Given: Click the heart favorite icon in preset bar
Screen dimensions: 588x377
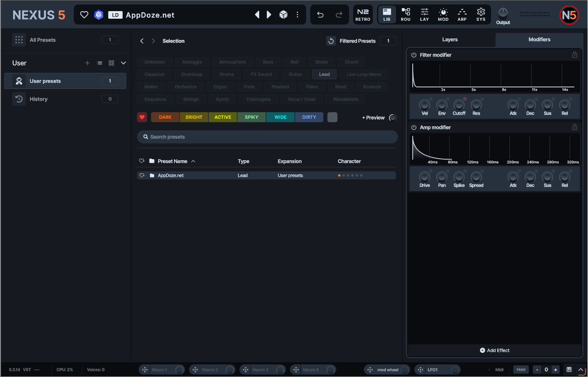Looking at the screenshot, I should (x=84, y=15).
